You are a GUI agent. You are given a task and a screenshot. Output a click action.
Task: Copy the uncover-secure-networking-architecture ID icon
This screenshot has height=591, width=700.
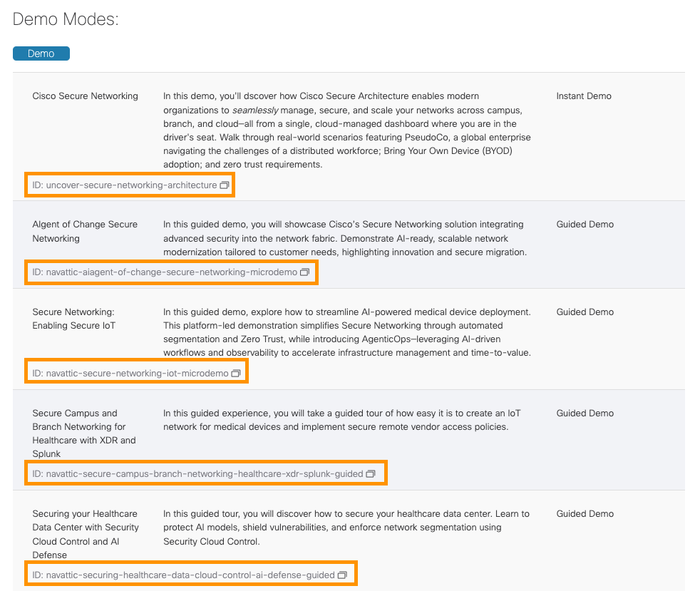pyautogui.click(x=225, y=185)
